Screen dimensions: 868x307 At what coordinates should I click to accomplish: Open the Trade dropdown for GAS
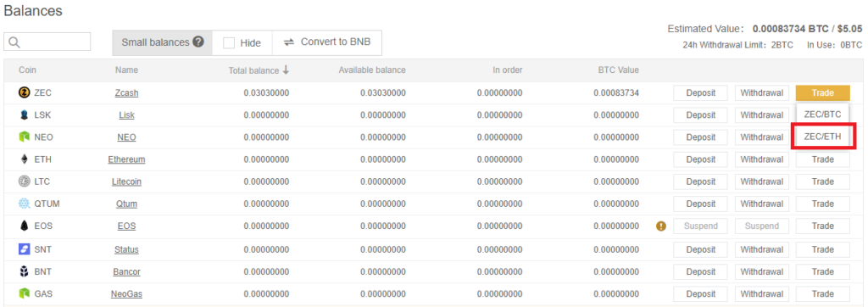tap(822, 293)
